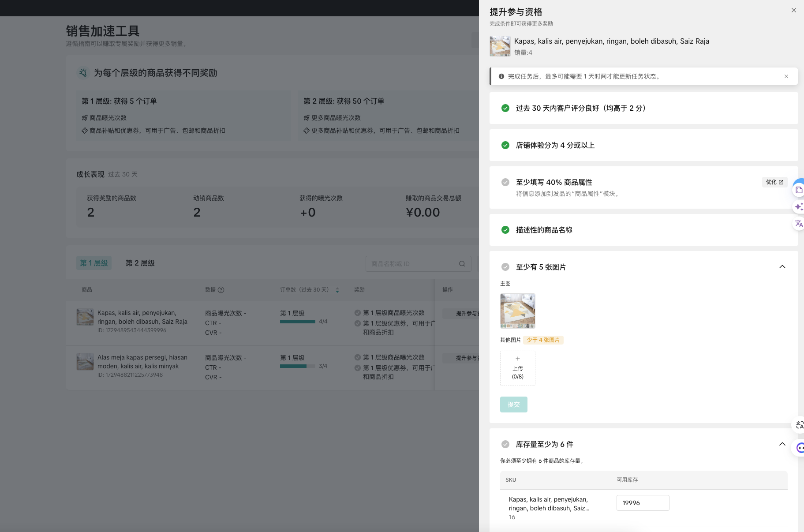Click the Kapas product title in table
The image size is (804, 532).
(x=142, y=317)
